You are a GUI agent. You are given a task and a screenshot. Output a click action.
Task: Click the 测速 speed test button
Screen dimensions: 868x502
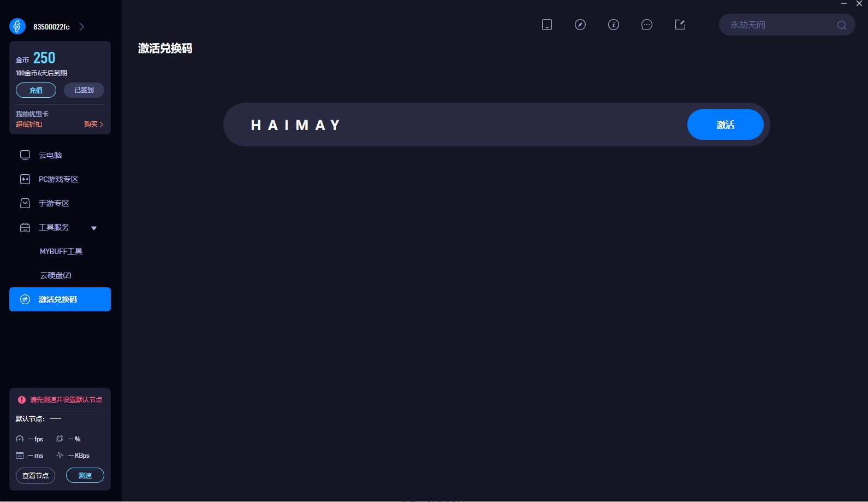(x=85, y=475)
